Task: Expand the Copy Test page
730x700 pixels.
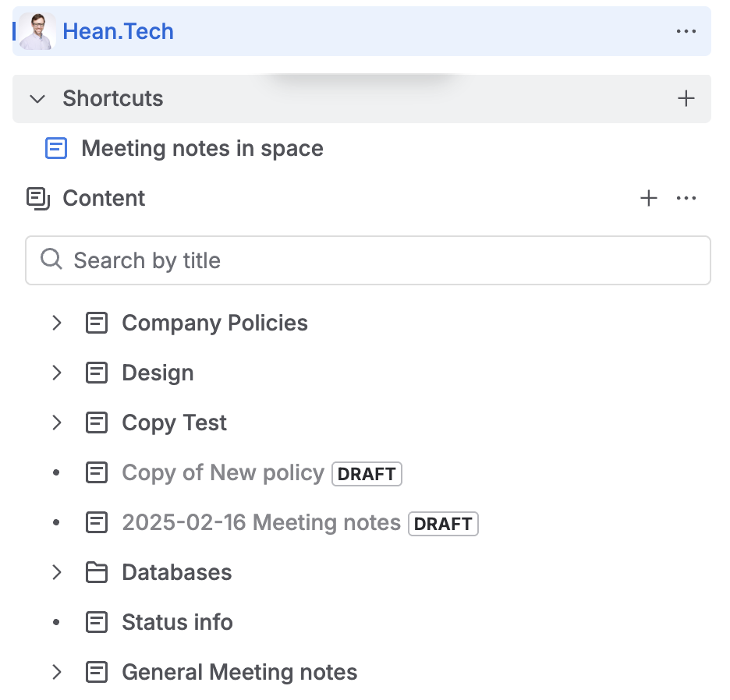Action: pyautogui.click(x=56, y=422)
